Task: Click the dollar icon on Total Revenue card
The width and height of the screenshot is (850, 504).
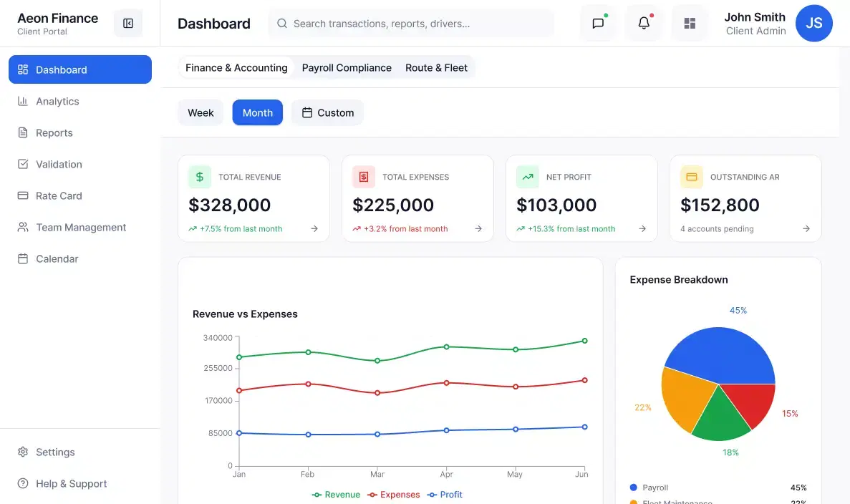Action: [x=199, y=176]
